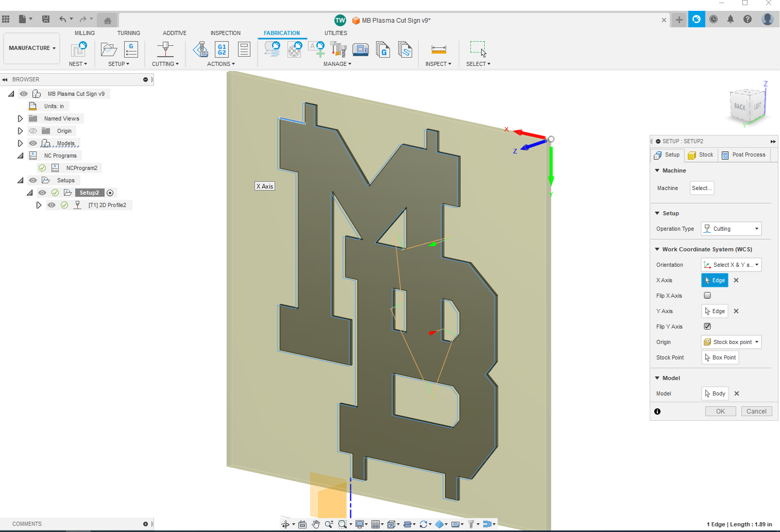Collapse the Machine section
Screen dimensions: 780x532
click(657, 170)
